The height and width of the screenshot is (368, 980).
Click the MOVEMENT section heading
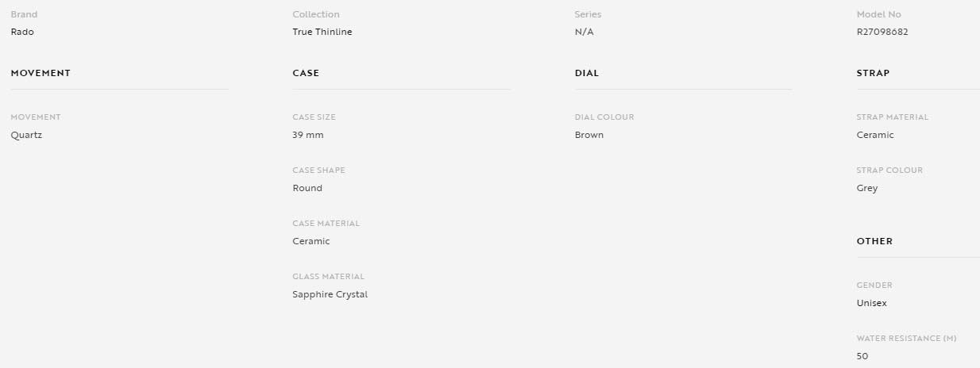(x=41, y=73)
